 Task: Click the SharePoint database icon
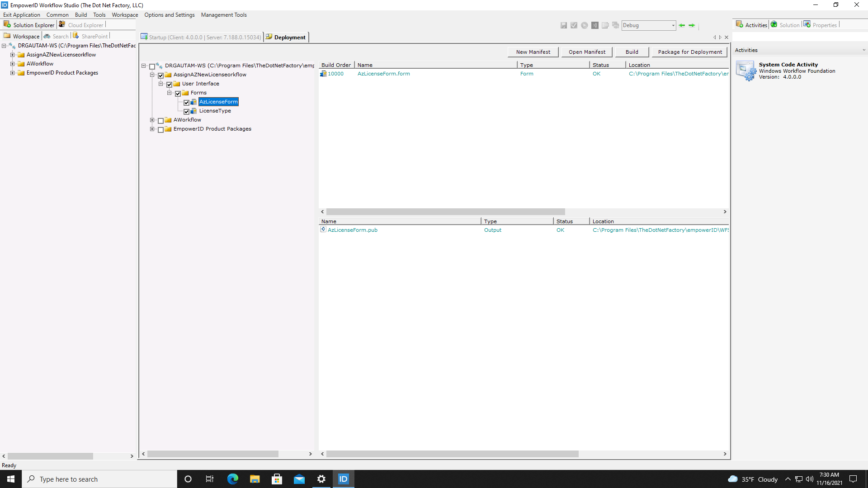point(76,36)
